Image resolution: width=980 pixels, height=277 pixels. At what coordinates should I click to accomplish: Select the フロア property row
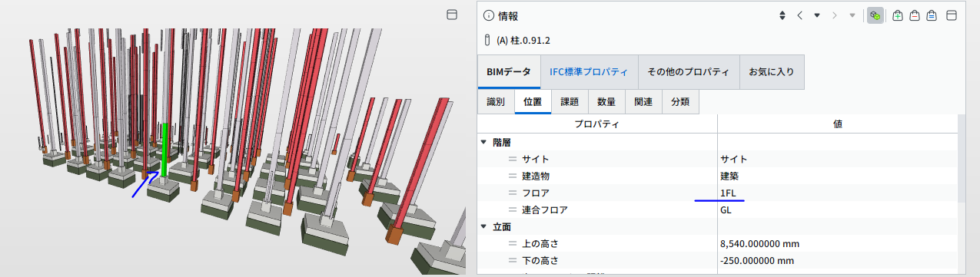717,193
